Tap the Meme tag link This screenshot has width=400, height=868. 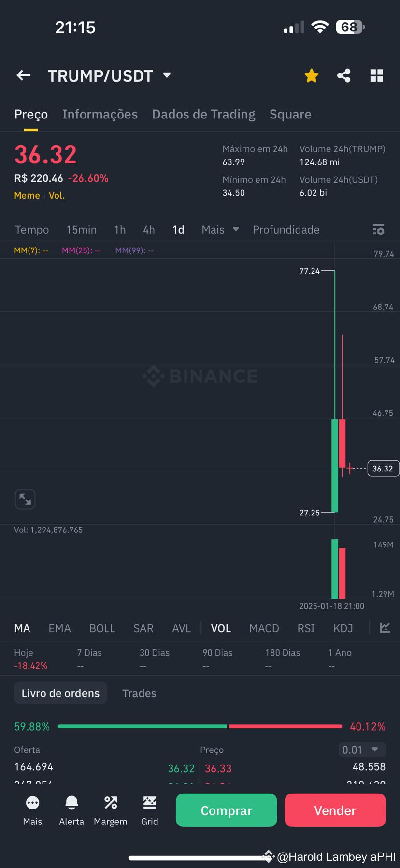tap(27, 196)
